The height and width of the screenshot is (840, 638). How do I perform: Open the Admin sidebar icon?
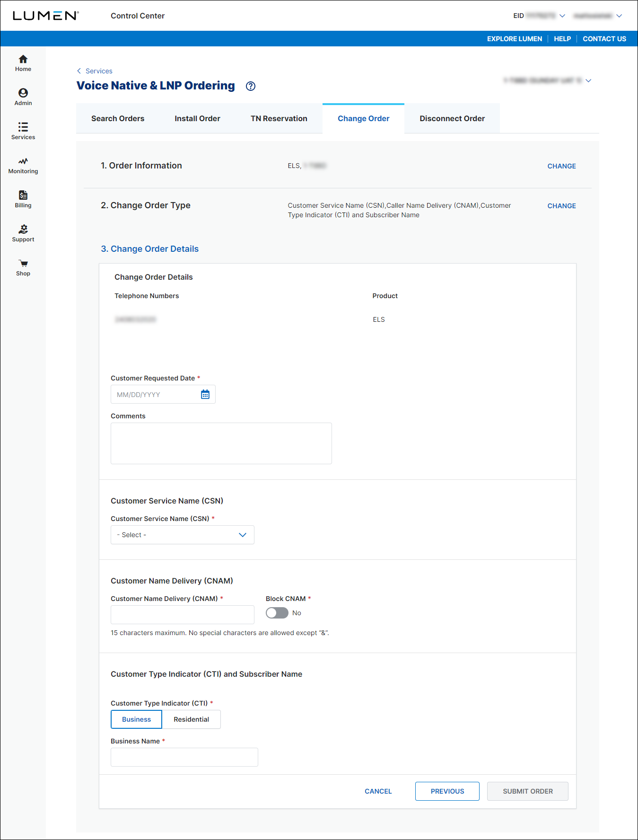(23, 97)
